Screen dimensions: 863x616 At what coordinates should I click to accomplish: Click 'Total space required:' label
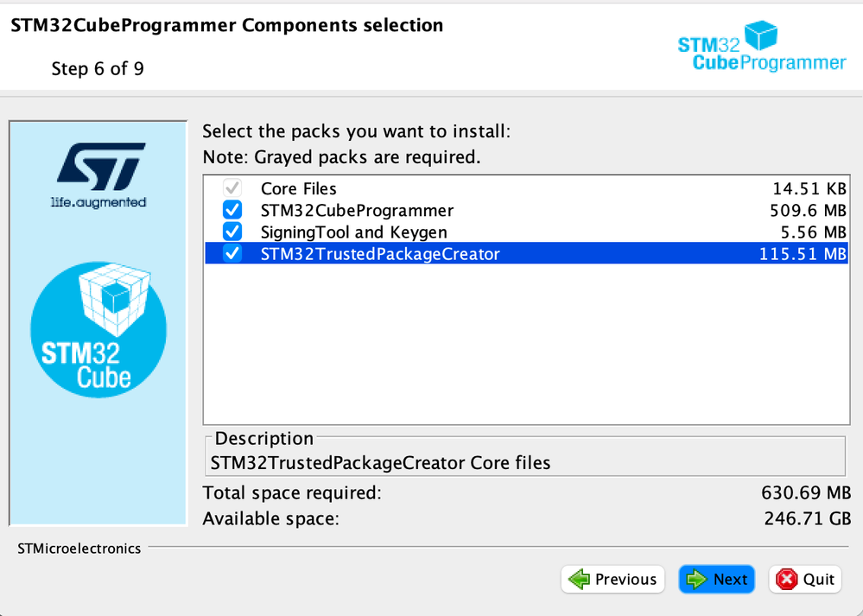coord(292,492)
